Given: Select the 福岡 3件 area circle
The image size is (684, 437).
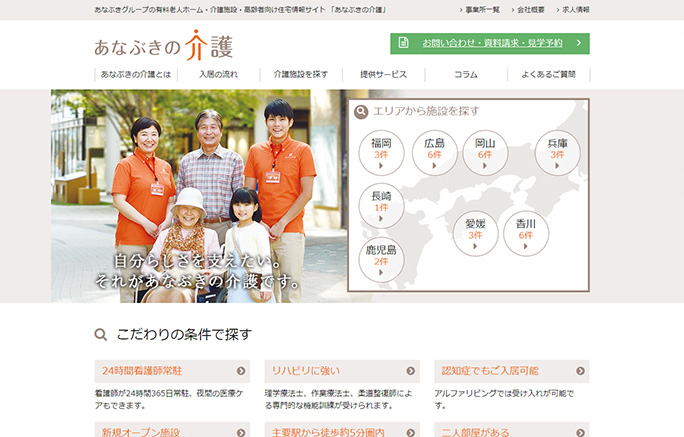Looking at the screenshot, I should [x=381, y=152].
